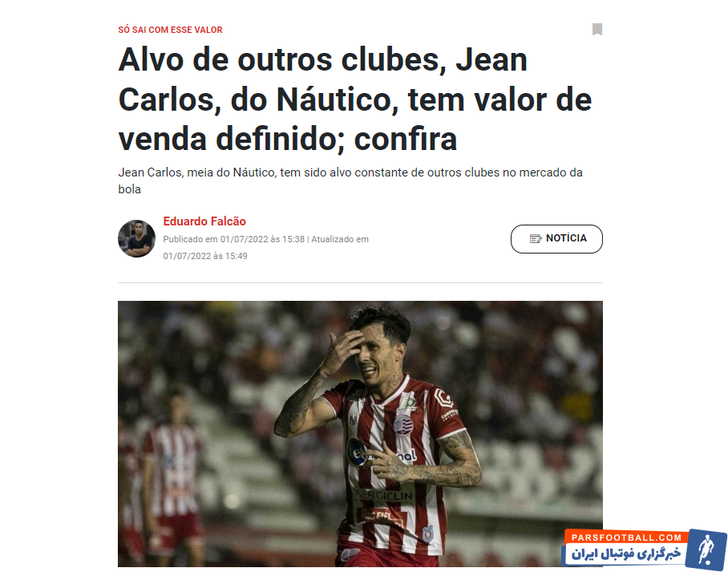Click the soccer player icon in the watermark
Screen dimensions: 728x572
pos(706,548)
